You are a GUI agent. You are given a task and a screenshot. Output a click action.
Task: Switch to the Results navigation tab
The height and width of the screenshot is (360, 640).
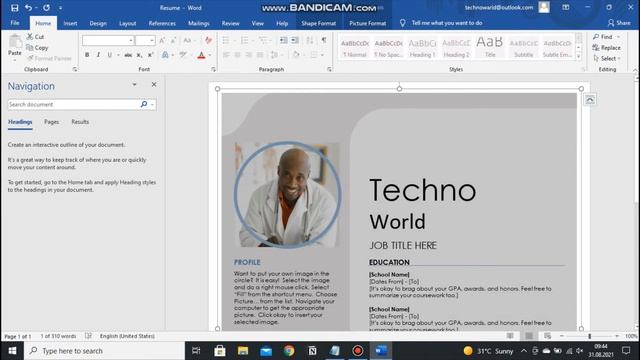pos(80,122)
